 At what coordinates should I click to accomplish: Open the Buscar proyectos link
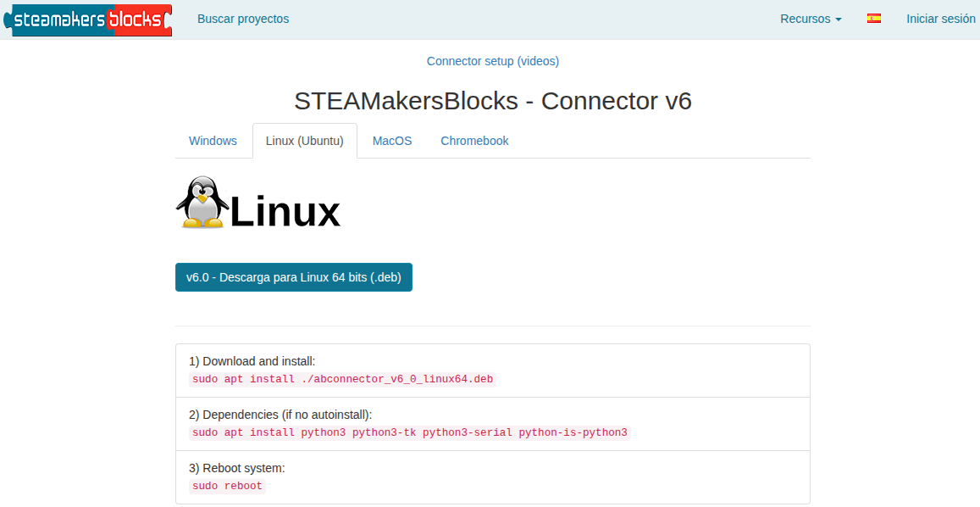(243, 19)
